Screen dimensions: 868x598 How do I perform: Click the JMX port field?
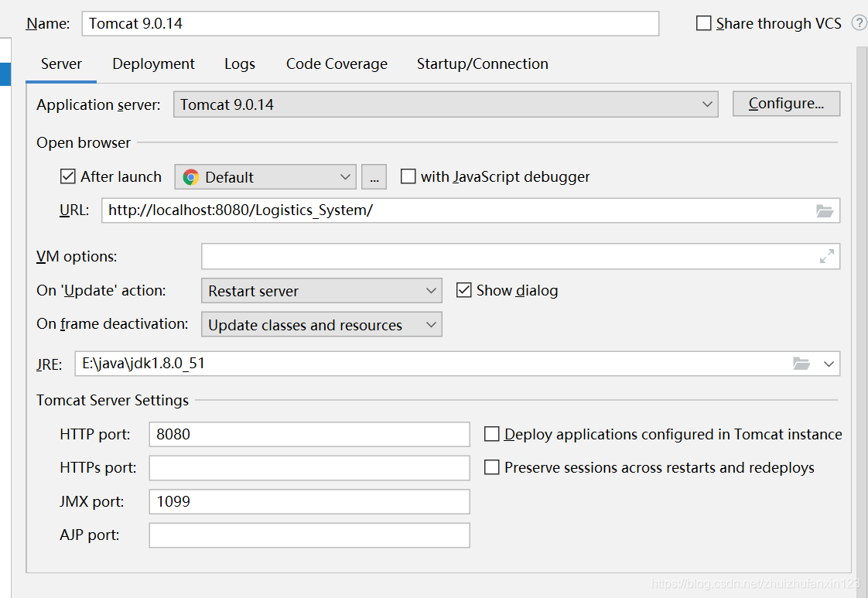pos(309,501)
